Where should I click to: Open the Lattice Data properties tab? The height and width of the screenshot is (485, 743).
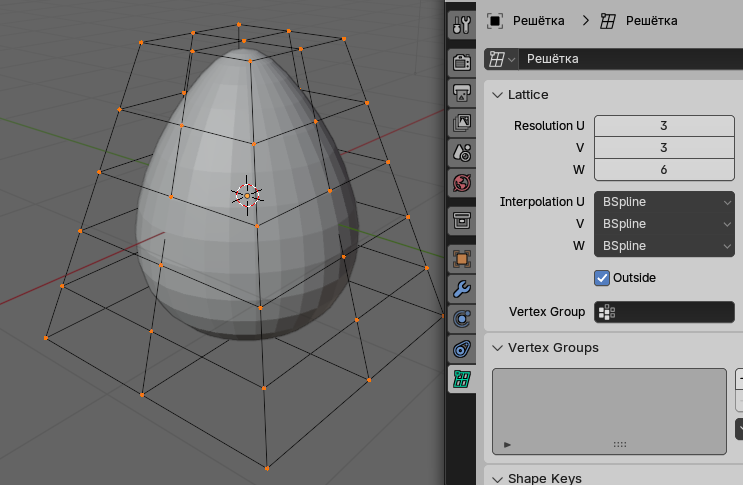pos(462,379)
